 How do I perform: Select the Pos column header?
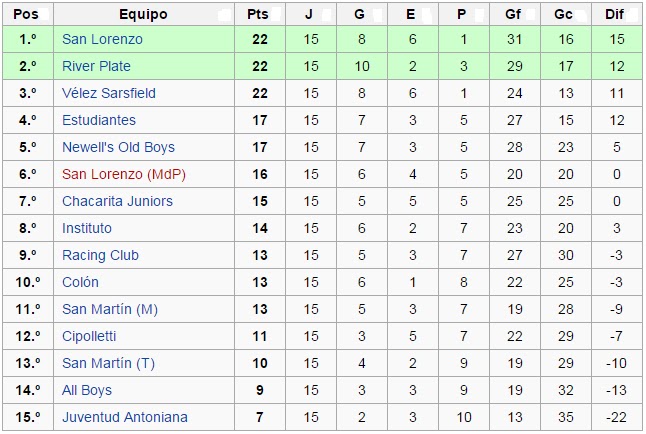click(28, 14)
